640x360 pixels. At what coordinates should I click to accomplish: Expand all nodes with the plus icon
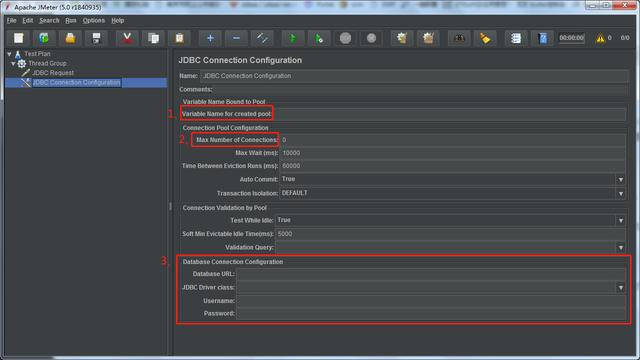[x=210, y=38]
